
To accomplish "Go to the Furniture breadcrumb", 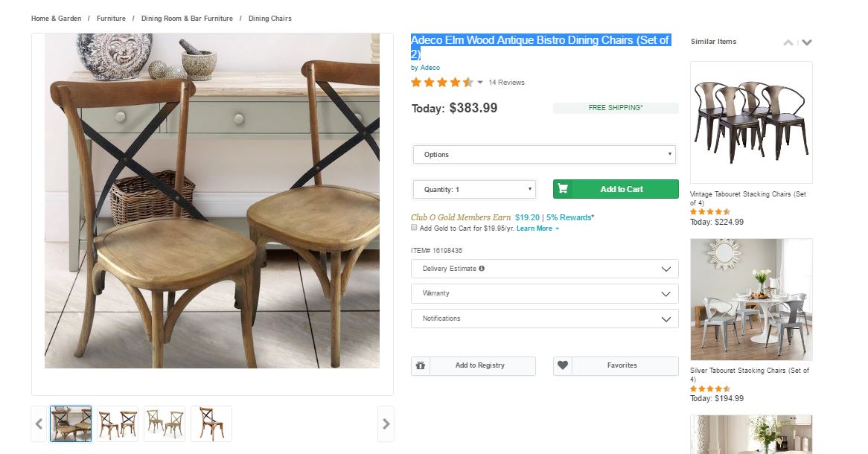I will point(111,19).
